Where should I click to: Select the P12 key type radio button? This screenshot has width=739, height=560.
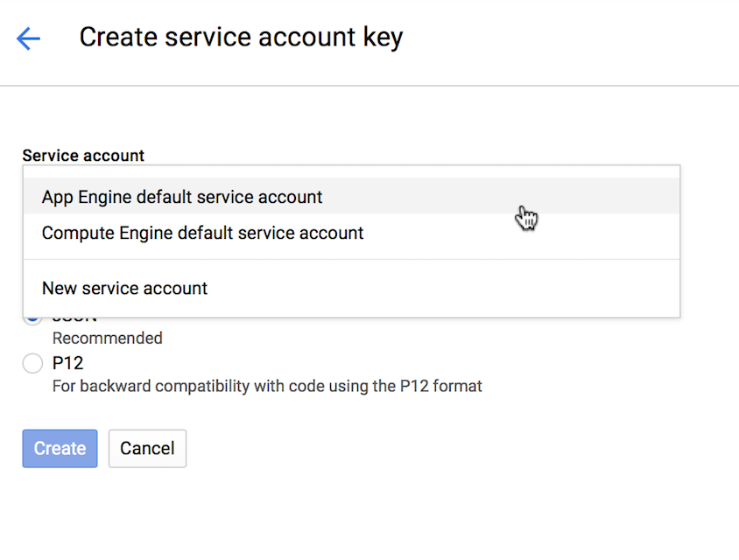click(32, 363)
